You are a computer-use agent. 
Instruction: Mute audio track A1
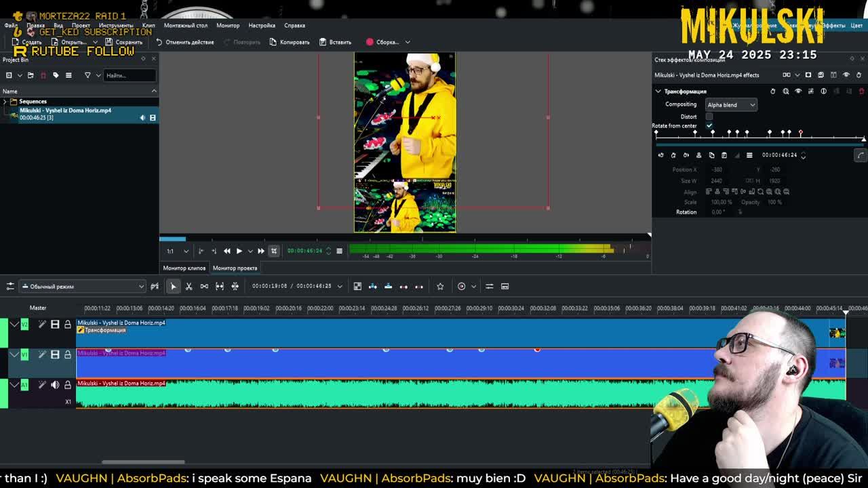[55, 385]
